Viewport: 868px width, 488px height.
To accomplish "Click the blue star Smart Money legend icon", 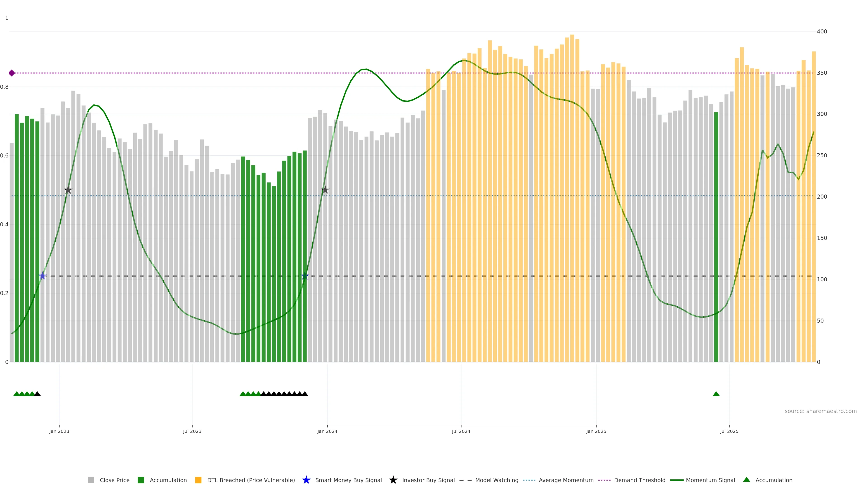I will [306, 480].
